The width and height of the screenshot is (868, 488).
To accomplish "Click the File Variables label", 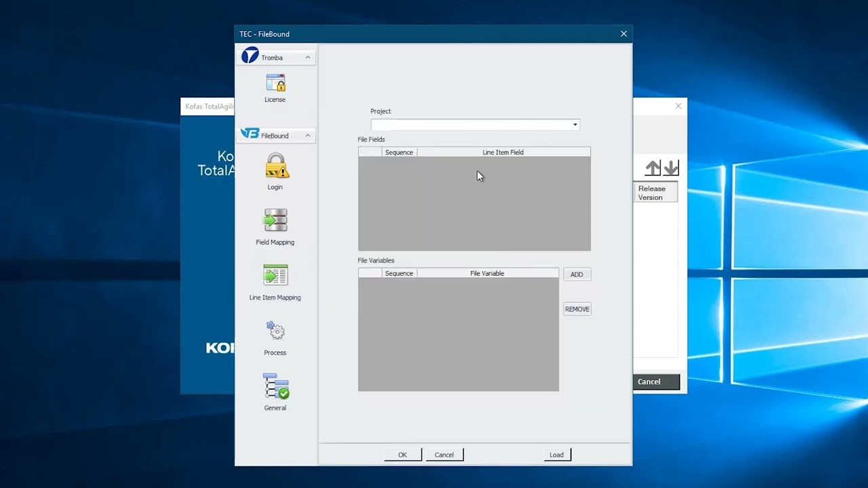I will coord(376,260).
